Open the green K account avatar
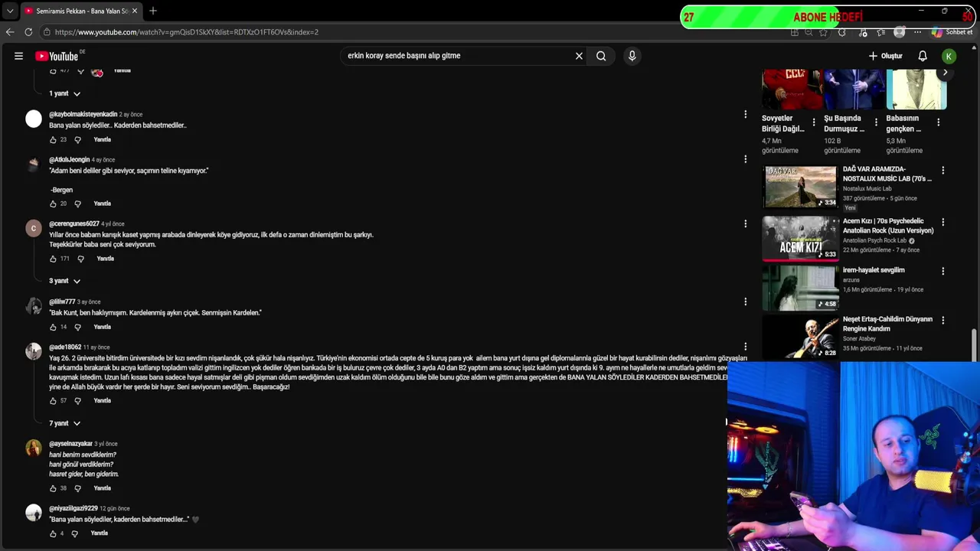 pyautogui.click(x=949, y=56)
